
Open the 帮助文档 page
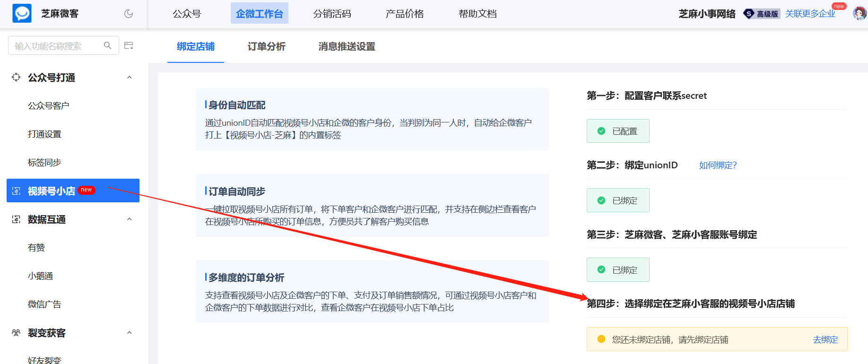tap(478, 14)
